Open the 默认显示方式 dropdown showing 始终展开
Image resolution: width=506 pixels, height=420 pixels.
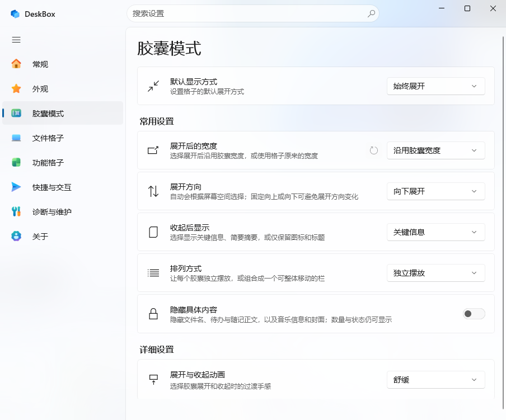[x=435, y=86]
